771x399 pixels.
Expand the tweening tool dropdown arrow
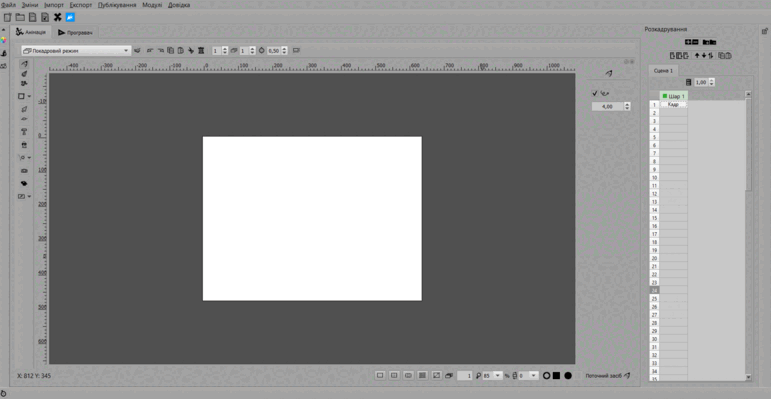pyautogui.click(x=30, y=157)
